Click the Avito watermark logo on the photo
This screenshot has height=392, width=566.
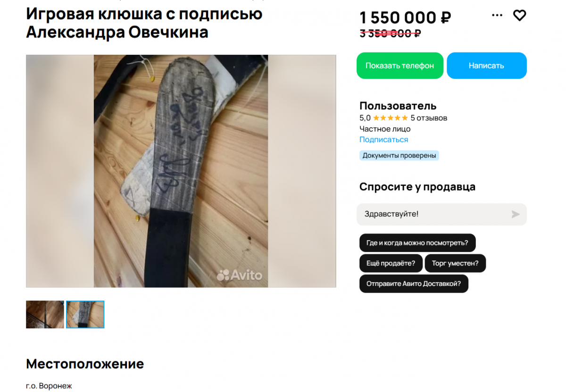(x=239, y=275)
